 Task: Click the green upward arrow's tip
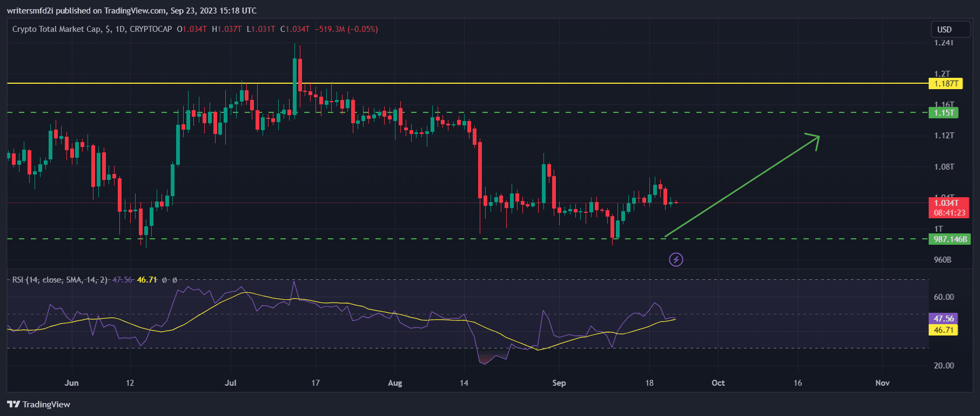[x=818, y=137]
